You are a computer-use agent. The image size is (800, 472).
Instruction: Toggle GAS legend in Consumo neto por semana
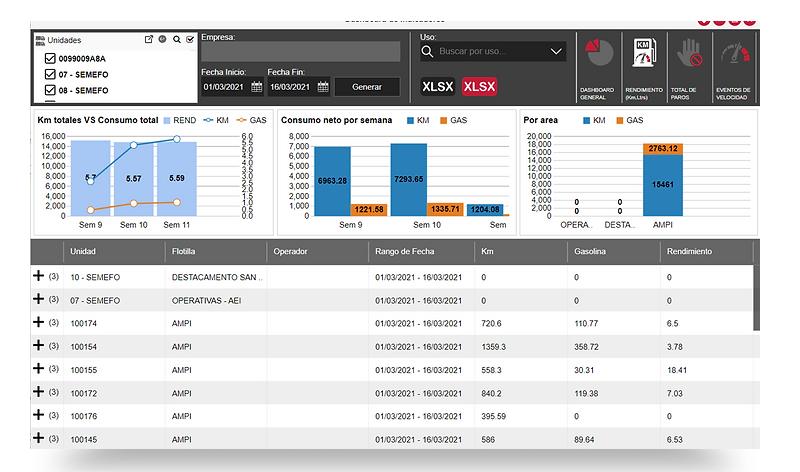pos(454,120)
